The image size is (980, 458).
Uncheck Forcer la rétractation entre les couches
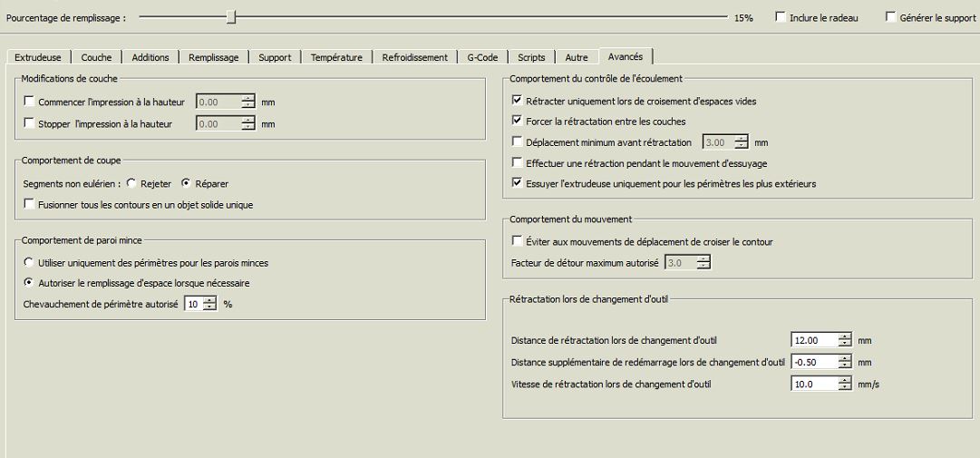[x=517, y=121]
